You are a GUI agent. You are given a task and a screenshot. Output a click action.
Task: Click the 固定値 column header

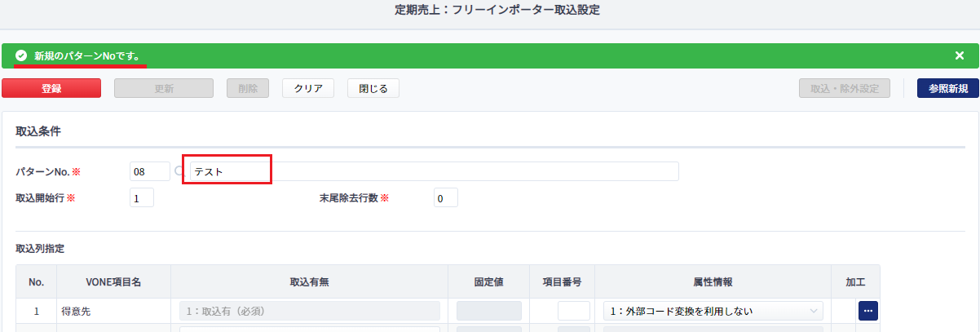coord(488,281)
